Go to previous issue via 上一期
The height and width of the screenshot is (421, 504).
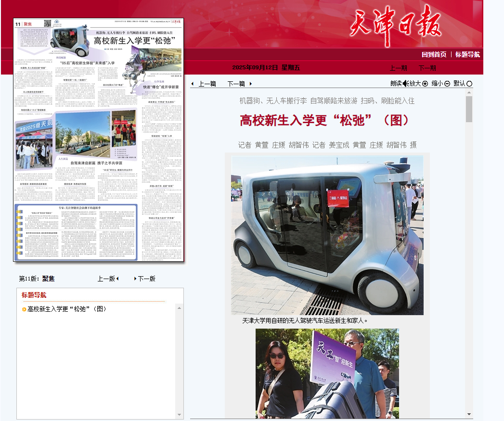tap(398, 68)
